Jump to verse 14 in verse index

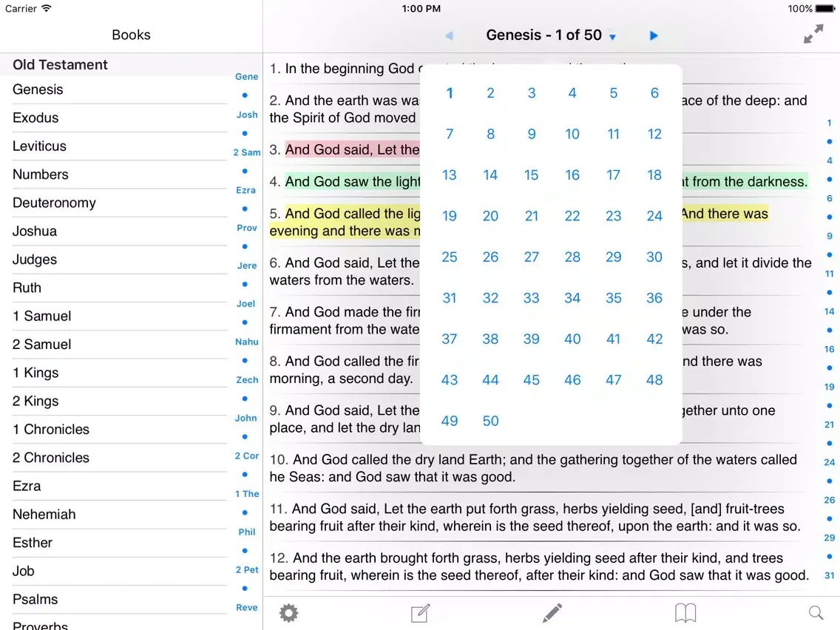[x=830, y=311]
